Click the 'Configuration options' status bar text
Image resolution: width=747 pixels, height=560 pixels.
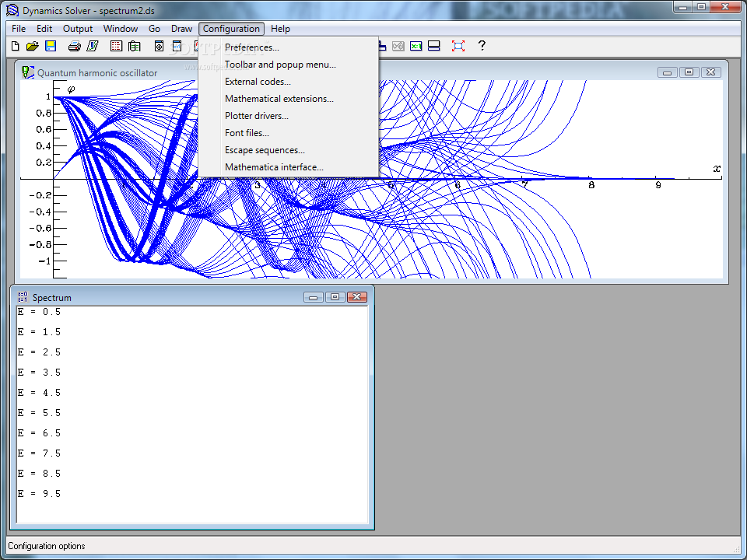(x=47, y=546)
